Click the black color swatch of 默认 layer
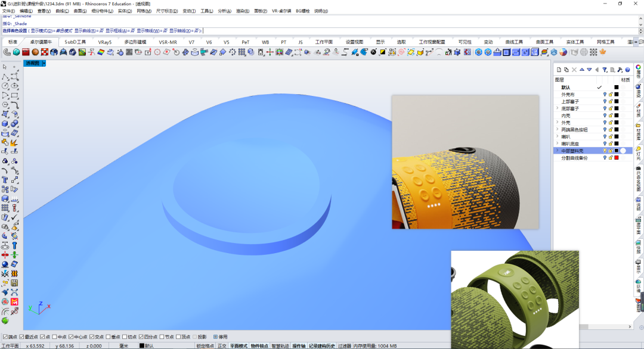Viewport: 644px width, 349px height. (617, 88)
